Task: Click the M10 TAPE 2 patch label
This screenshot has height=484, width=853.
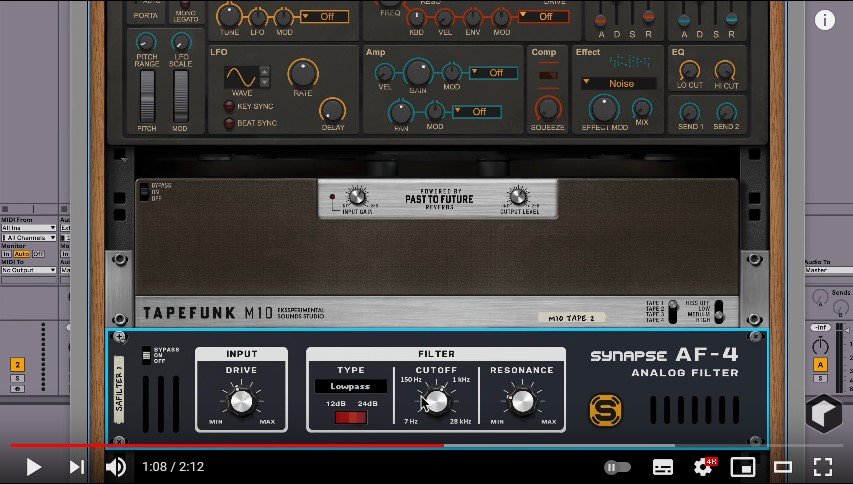Action: coord(571,318)
